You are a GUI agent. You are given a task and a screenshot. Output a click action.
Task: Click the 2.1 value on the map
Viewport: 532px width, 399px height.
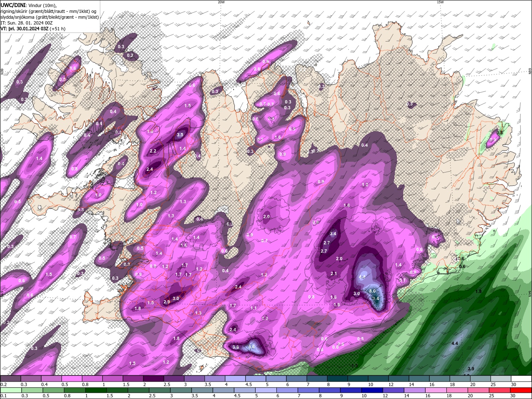(334, 273)
